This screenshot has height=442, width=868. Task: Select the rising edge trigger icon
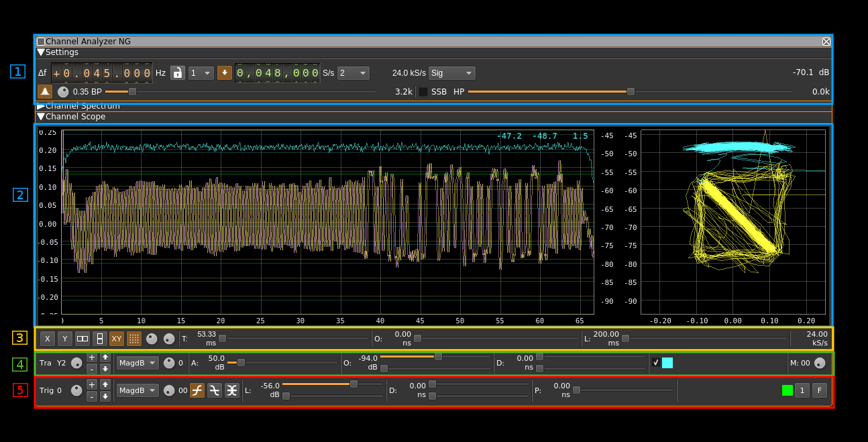click(x=197, y=390)
